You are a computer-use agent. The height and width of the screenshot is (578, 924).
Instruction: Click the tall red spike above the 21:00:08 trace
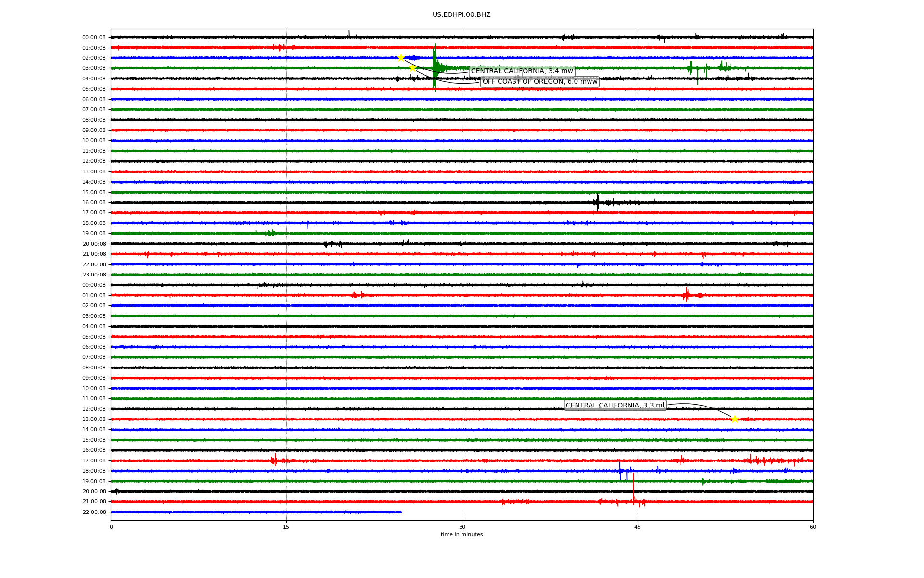click(x=633, y=486)
